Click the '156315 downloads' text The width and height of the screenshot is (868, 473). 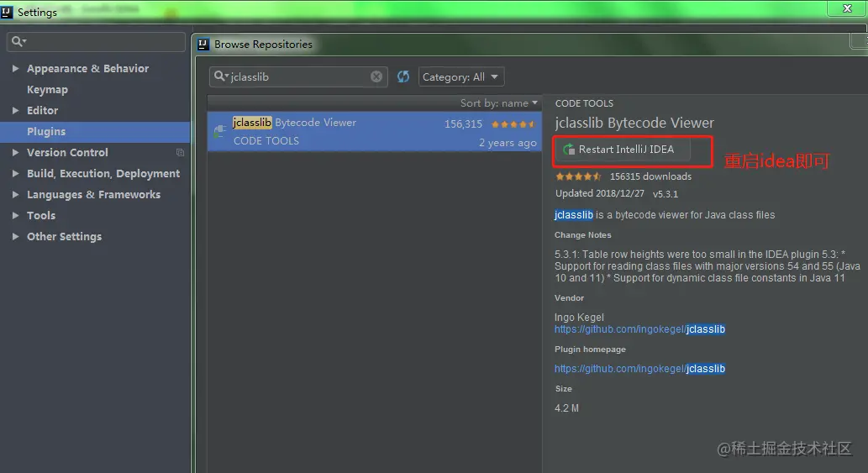click(x=650, y=176)
